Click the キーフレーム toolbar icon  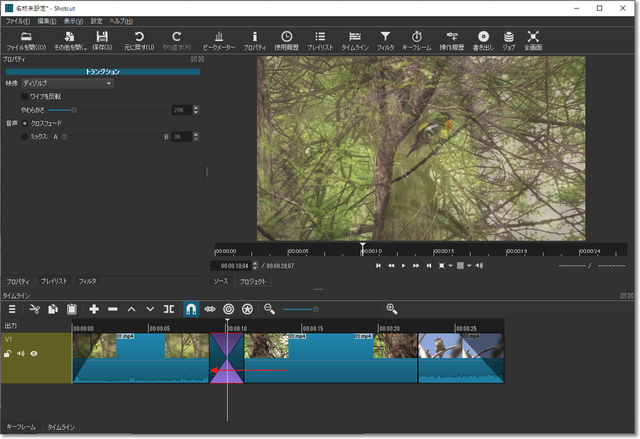coord(416,40)
